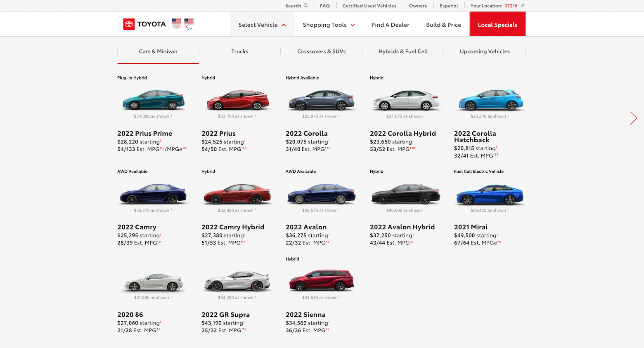Click the Toyota logo in the header
This screenshot has height=348, width=644.
(x=144, y=24)
